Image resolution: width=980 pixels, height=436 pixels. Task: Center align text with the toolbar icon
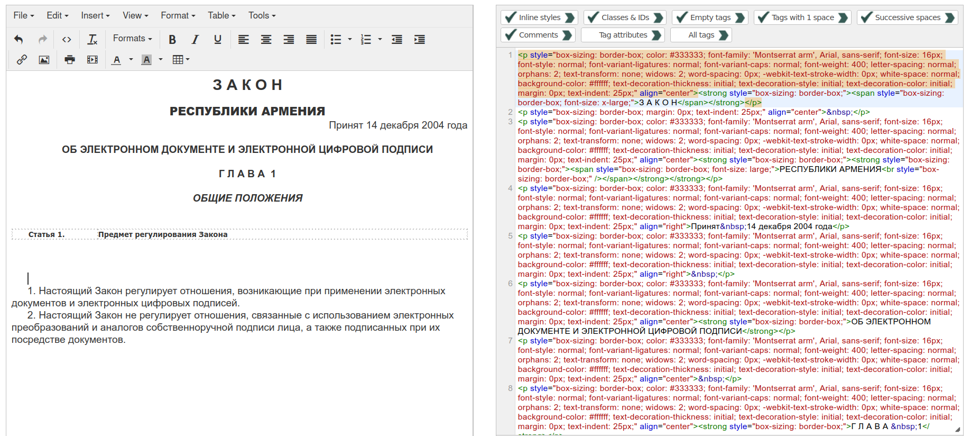coord(266,39)
